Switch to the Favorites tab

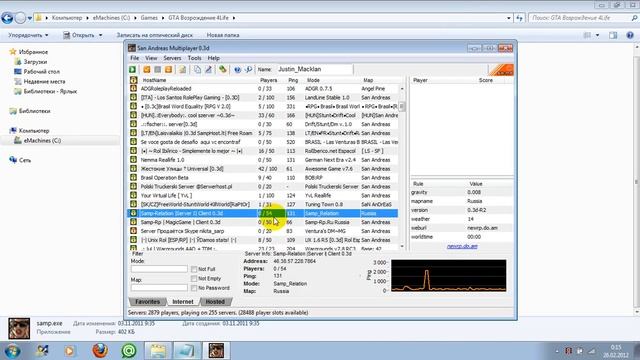pos(147,302)
